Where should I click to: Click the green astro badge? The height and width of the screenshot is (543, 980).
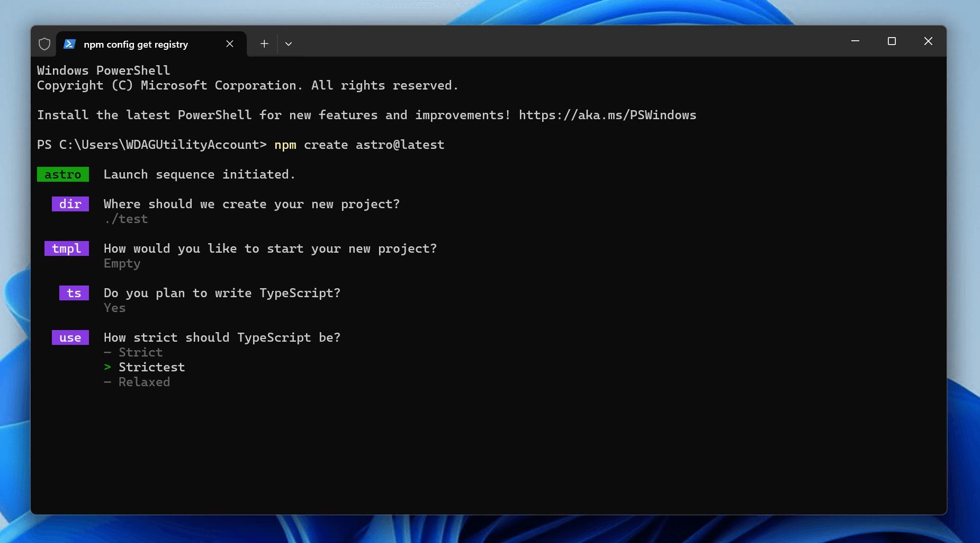click(x=63, y=174)
